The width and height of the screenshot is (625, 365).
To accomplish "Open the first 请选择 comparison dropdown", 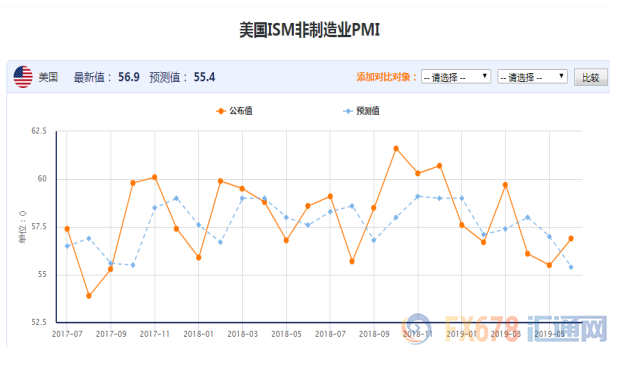I will [x=456, y=77].
